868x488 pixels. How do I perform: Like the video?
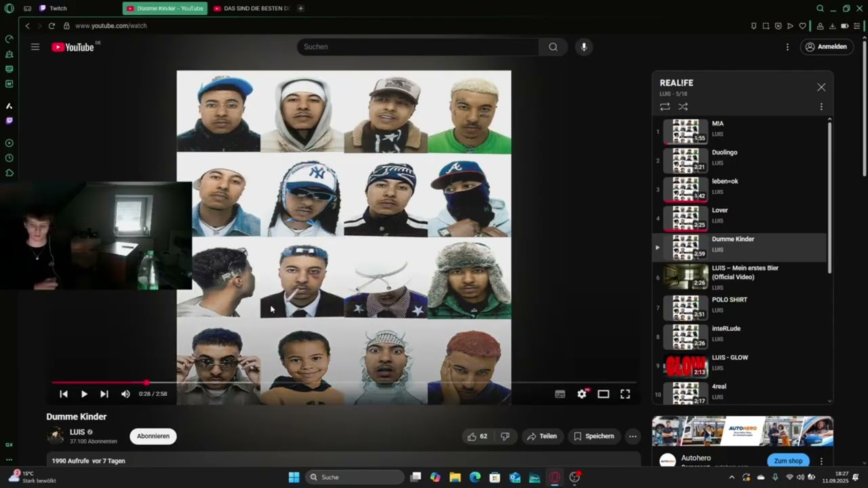coord(477,436)
